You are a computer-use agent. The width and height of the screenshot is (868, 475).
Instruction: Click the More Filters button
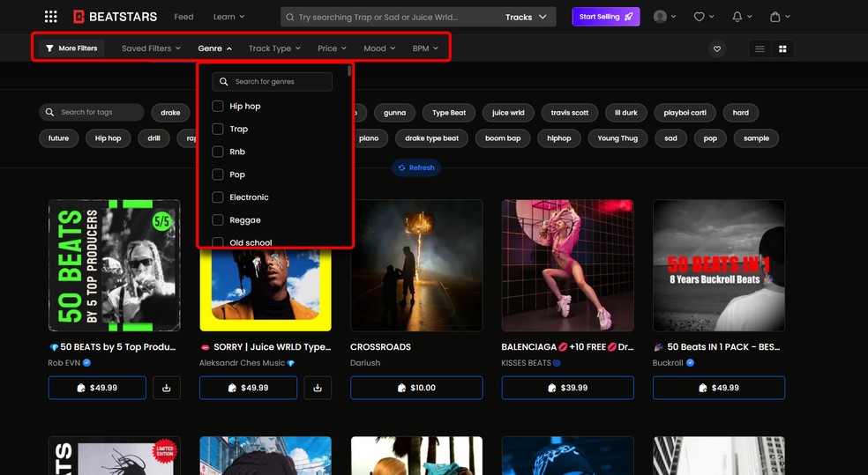click(x=71, y=48)
